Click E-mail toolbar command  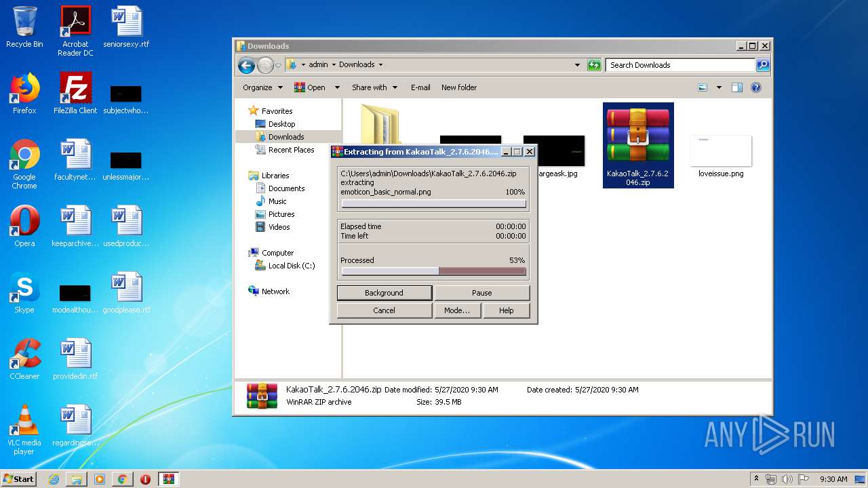420,87
